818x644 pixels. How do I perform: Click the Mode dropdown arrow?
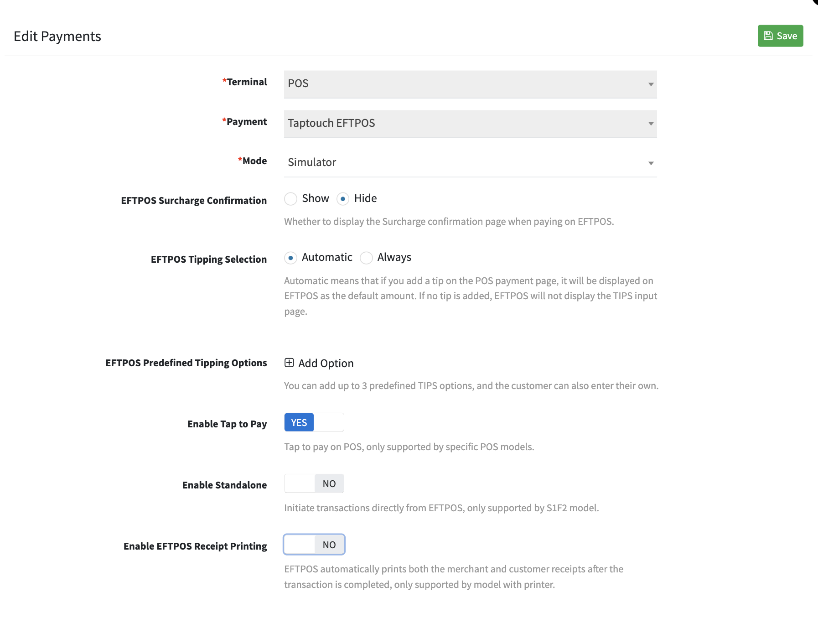point(651,163)
